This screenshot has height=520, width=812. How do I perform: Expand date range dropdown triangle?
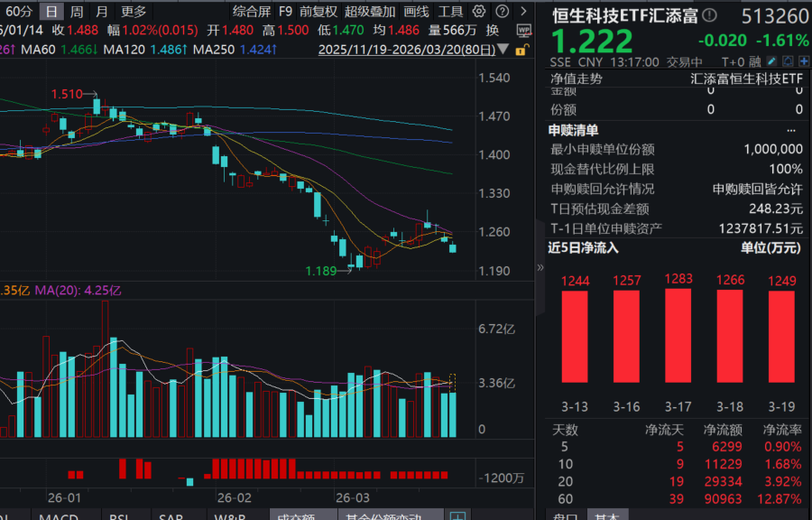(x=504, y=50)
